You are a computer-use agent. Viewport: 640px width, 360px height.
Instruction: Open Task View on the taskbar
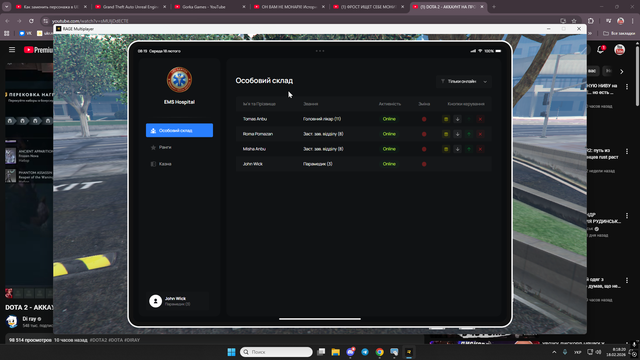click(321, 352)
